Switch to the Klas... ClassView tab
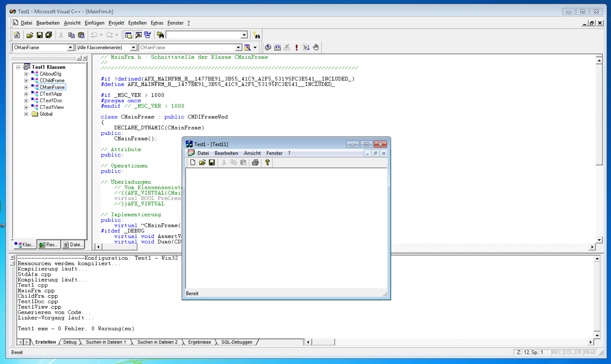This screenshot has width=611, height=364. [25, 245]
